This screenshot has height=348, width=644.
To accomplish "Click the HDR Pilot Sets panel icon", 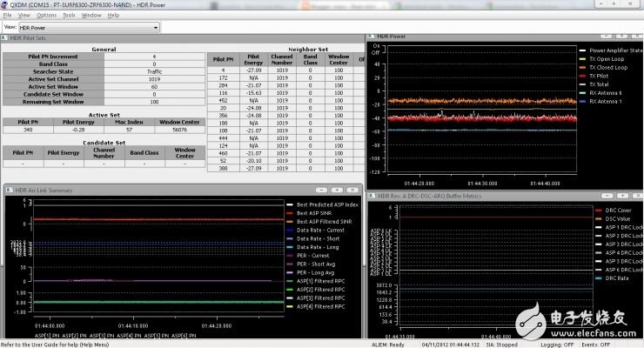I will point(6,38).
